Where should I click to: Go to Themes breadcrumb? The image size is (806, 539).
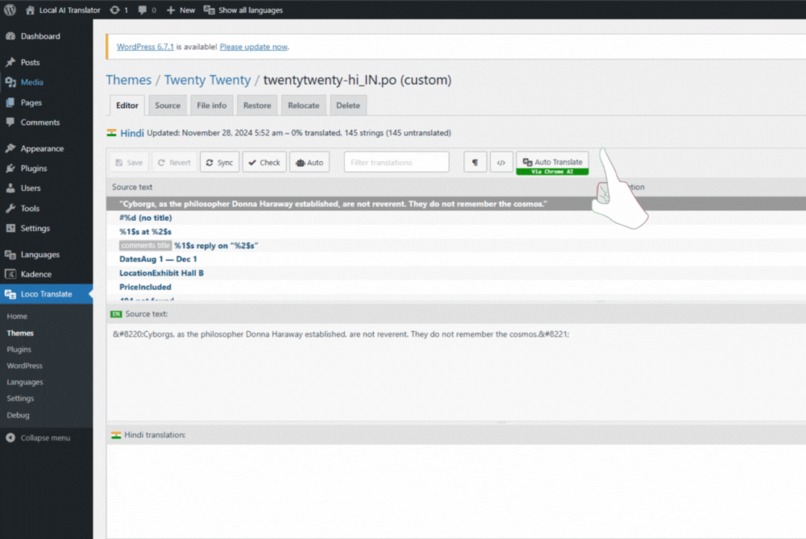click(x=129, y=80)
